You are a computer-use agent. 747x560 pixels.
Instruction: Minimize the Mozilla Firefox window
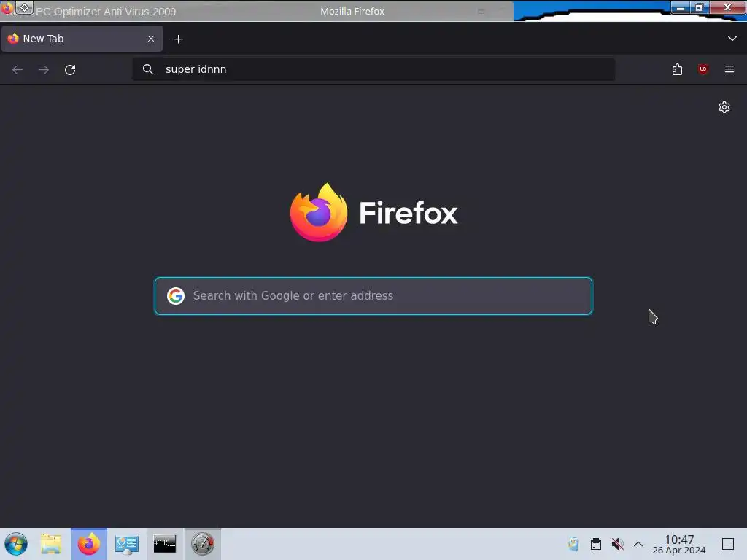tap(681, 7)
